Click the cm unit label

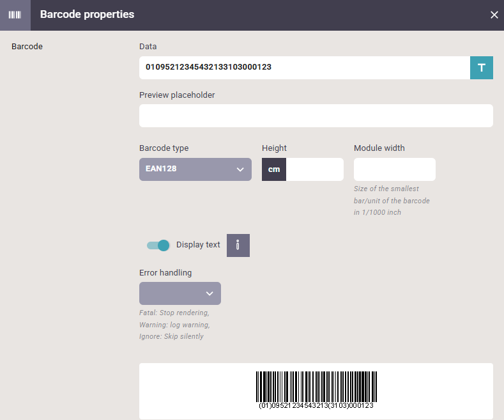(274, 169)
